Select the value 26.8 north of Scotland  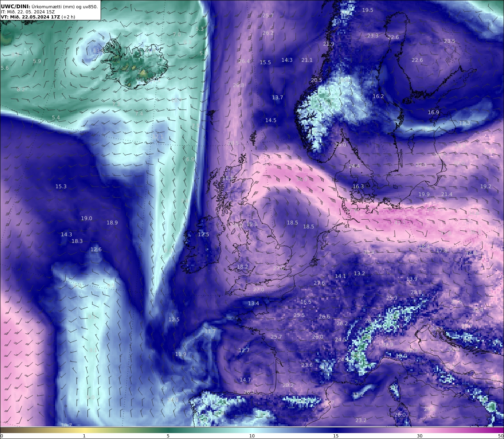(239, 85)
